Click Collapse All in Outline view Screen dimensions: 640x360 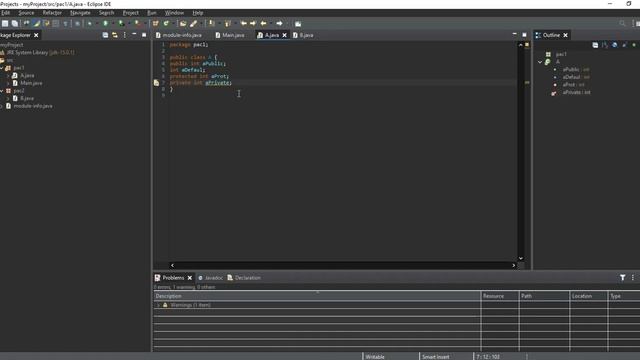[595, 45]
